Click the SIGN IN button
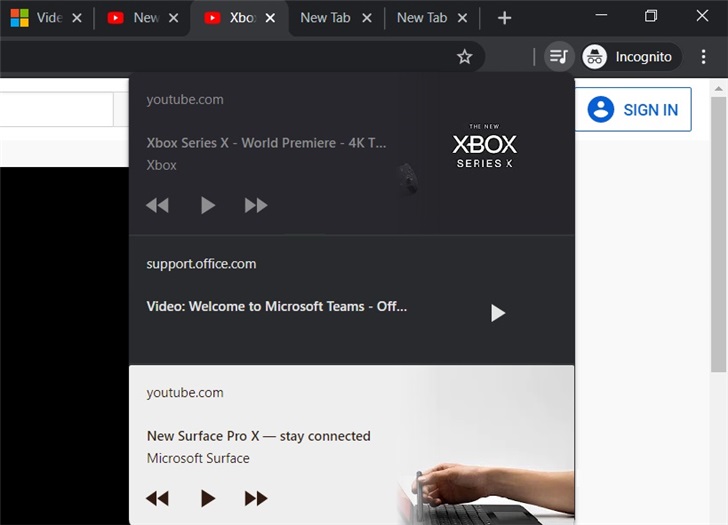The height and width of the screenshot is (525, 728). click(x=633, y=110)
